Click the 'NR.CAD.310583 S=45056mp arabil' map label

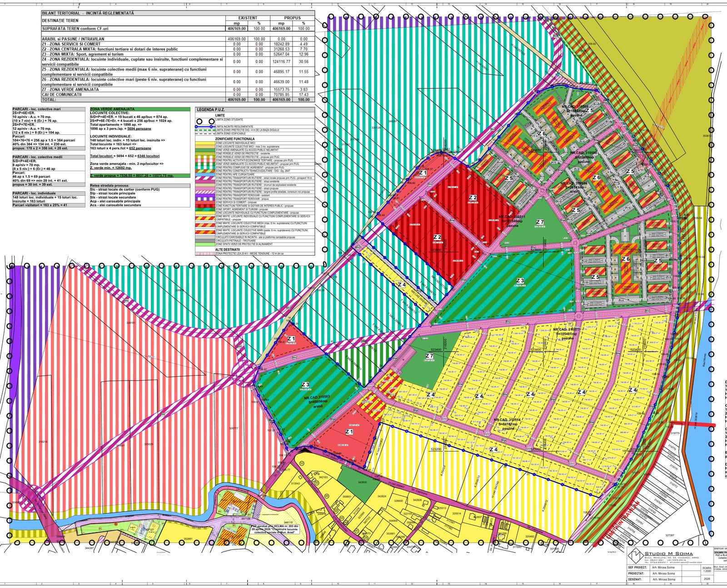point(318,402)
